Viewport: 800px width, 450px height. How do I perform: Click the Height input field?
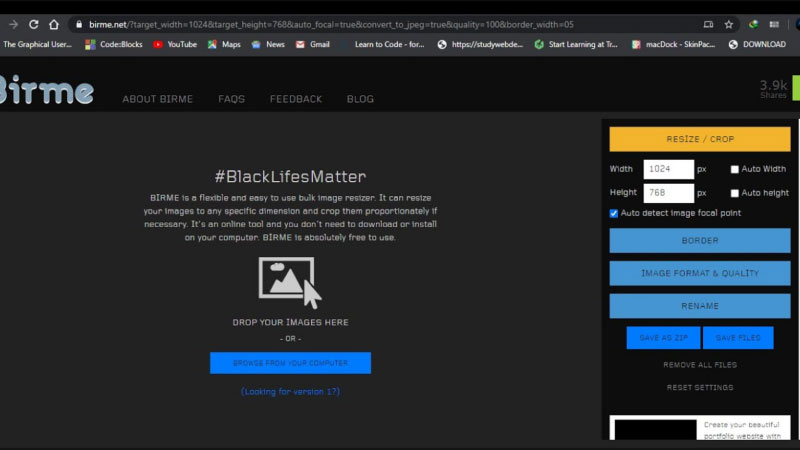668,193
